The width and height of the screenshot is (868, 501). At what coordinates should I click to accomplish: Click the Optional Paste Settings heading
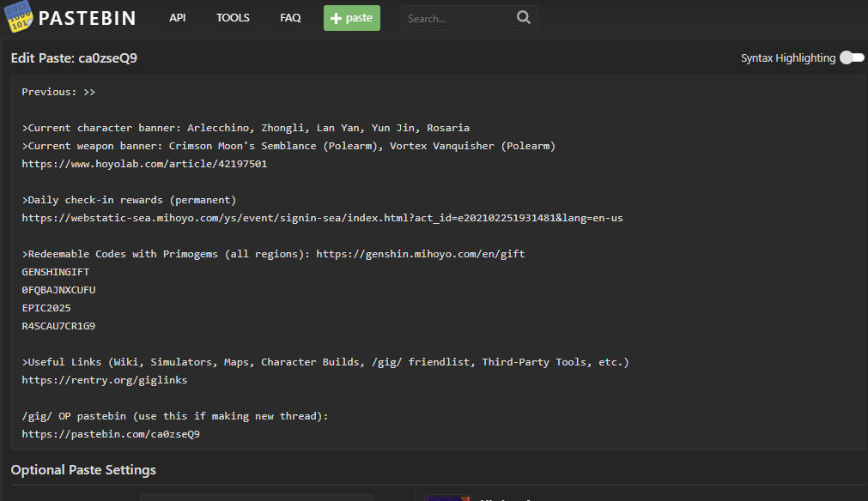tap(83, 470)
